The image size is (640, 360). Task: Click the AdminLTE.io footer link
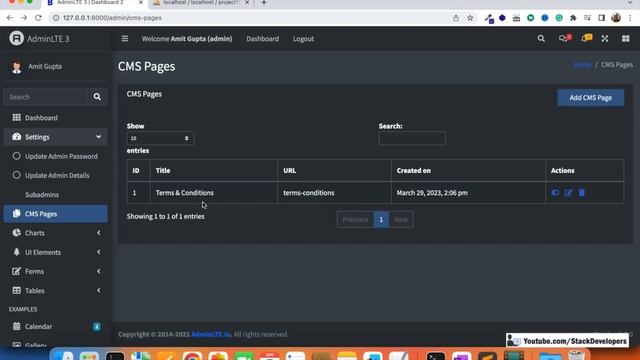[x=211, y=334]
